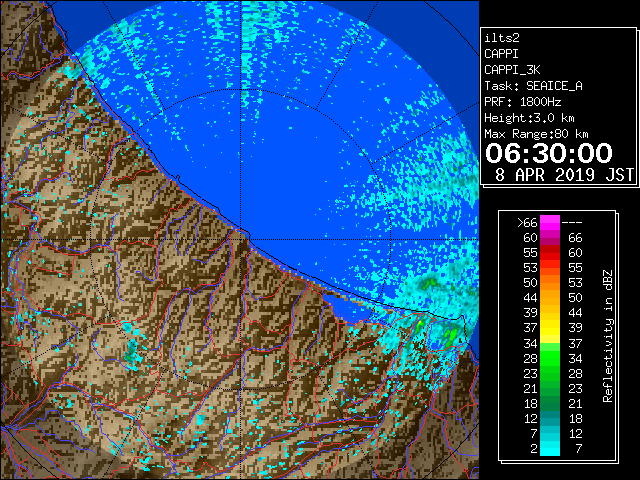
Task: Click the green echo cell offshore in the east
Action: point(429,282)
